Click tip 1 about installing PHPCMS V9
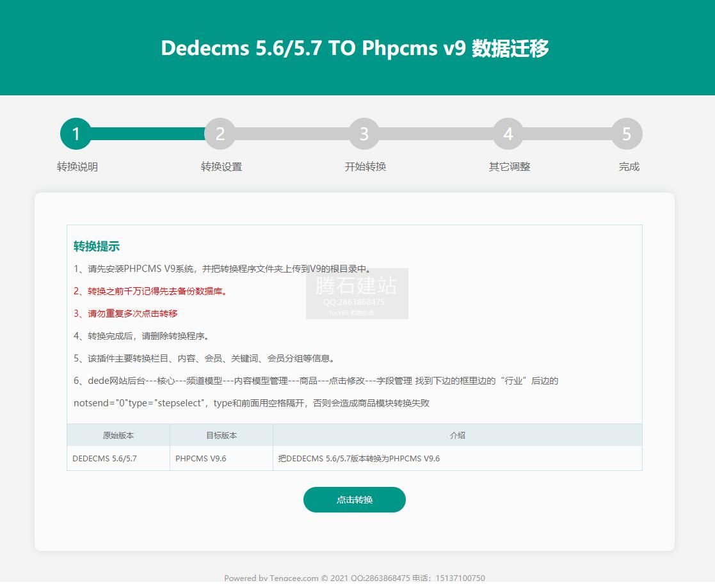The width and height of the screenshot is (715, 588). point(223,269)
